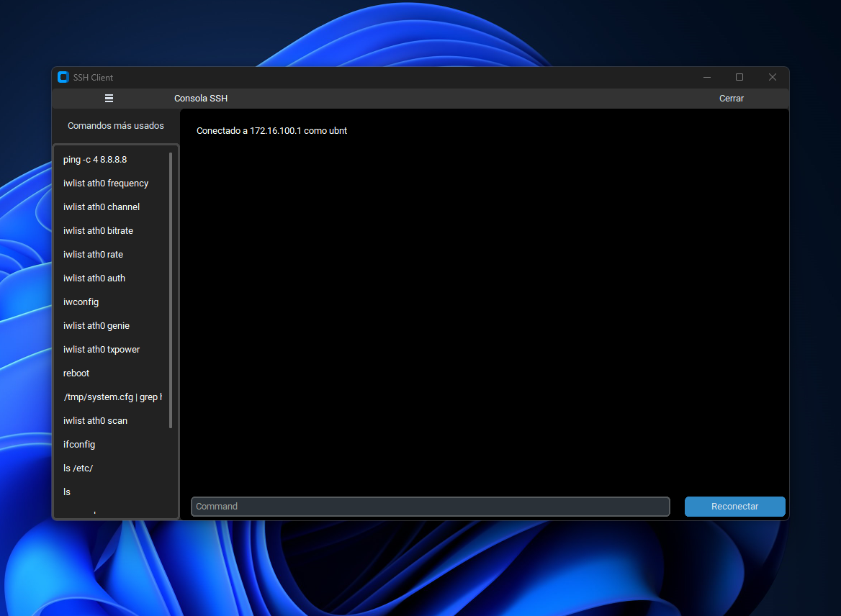This screenshot has height=616, width=841.
Task: Select the ping -c 4 8.8.8.8 command
Action: [95, 160]
